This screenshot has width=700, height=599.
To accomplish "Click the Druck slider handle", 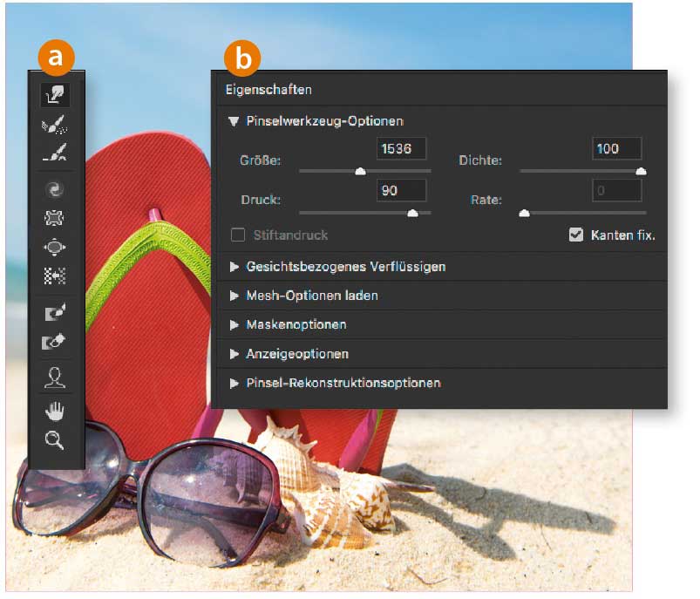I will pos(412,213).
